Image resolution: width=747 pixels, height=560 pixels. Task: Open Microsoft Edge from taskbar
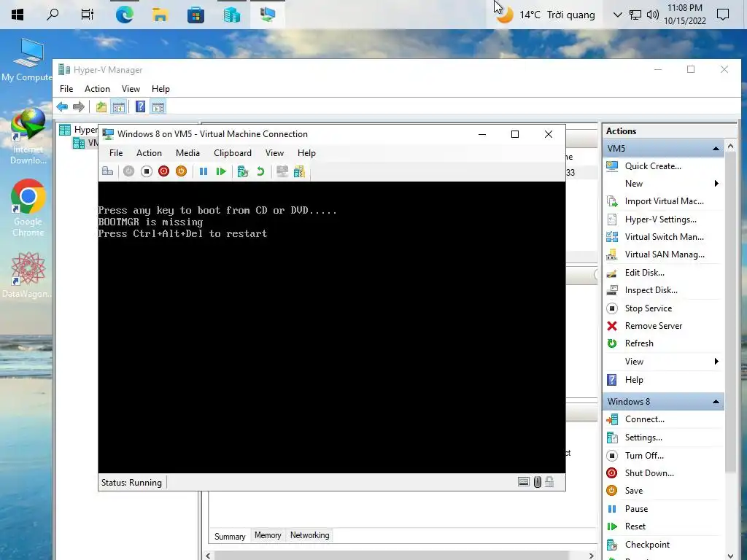point(124,15)
